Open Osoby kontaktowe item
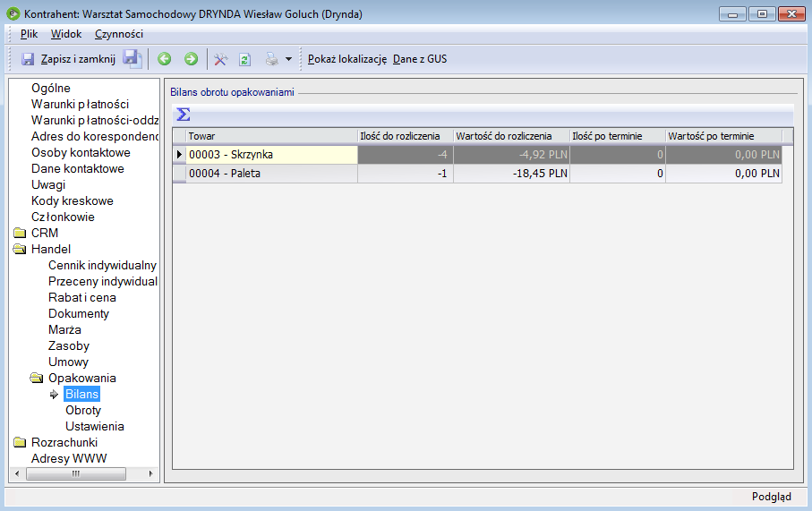The width and height of the screenshot is (812, 511). click(x=81, y=152)
